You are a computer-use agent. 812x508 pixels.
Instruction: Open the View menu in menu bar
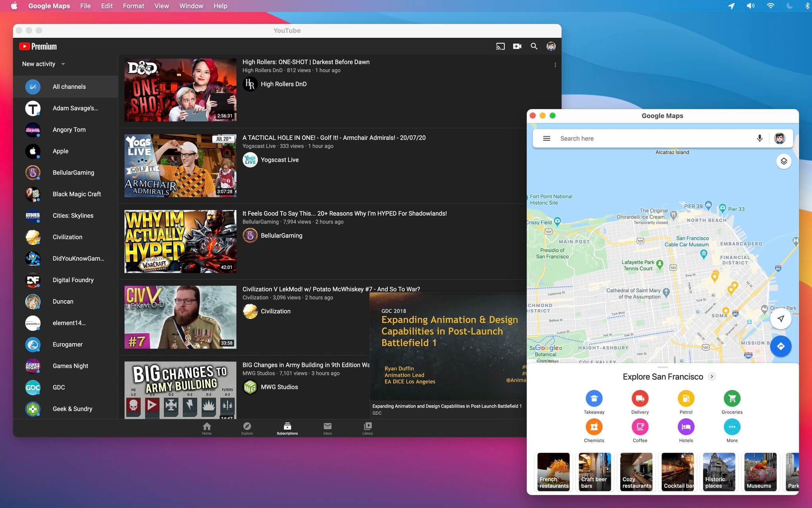[161, 6]
